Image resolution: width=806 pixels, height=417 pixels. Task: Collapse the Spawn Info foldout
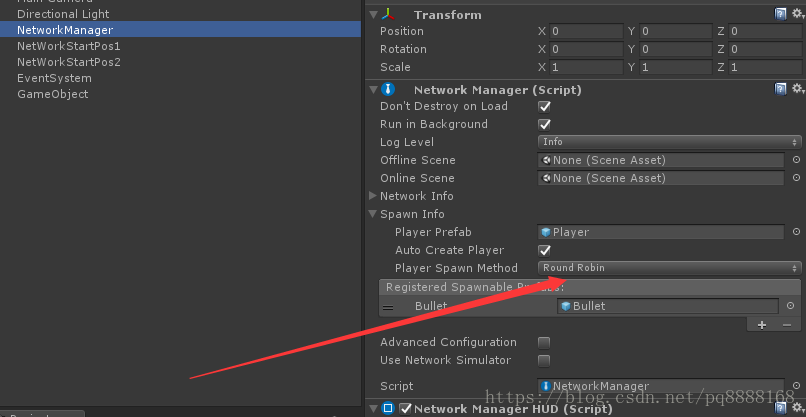(x=373, y=214)
